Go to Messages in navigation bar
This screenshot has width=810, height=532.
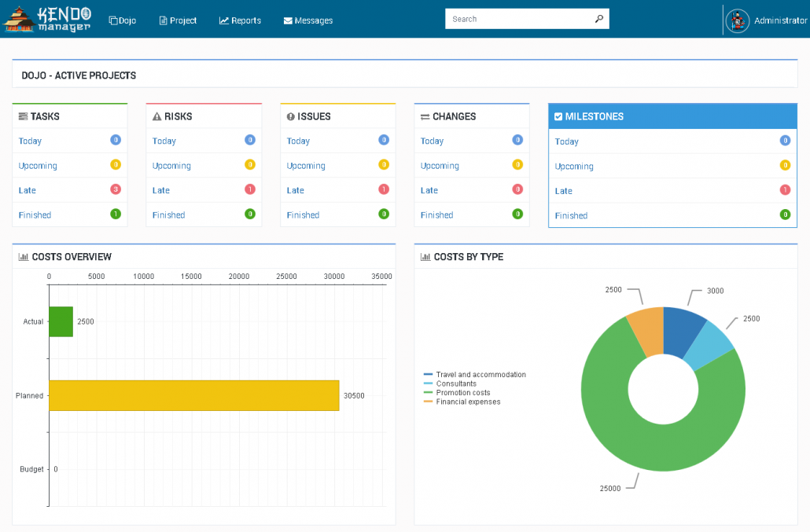tap(307, 20)
